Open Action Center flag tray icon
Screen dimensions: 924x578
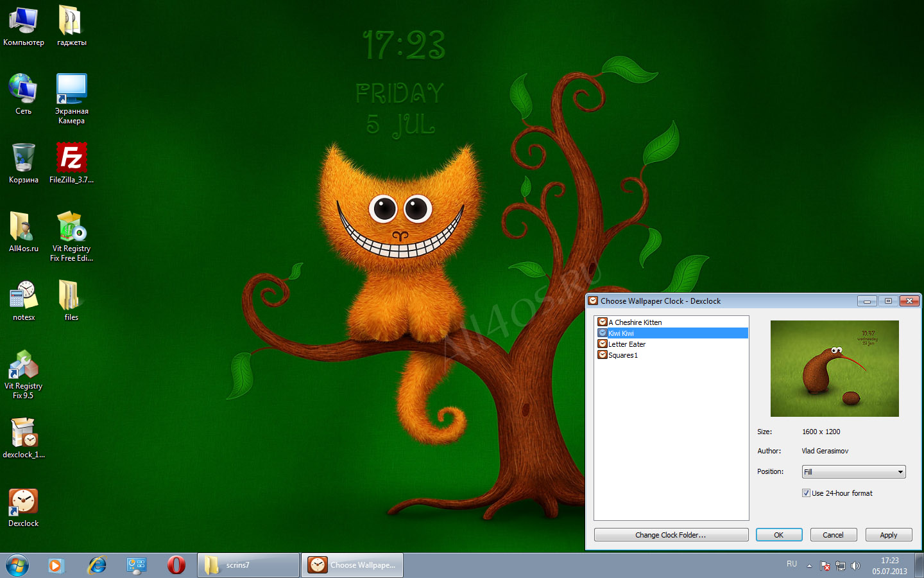point(825,566)
